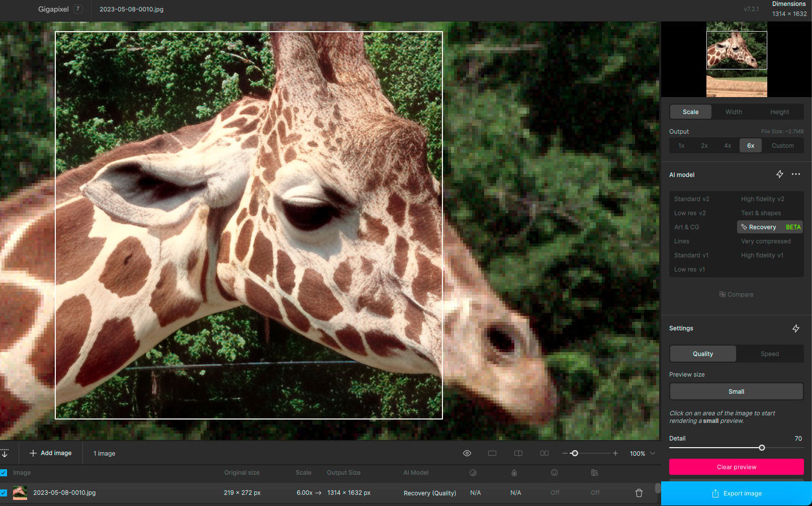Click the lightning bolt beside Settings

[796, 328]
